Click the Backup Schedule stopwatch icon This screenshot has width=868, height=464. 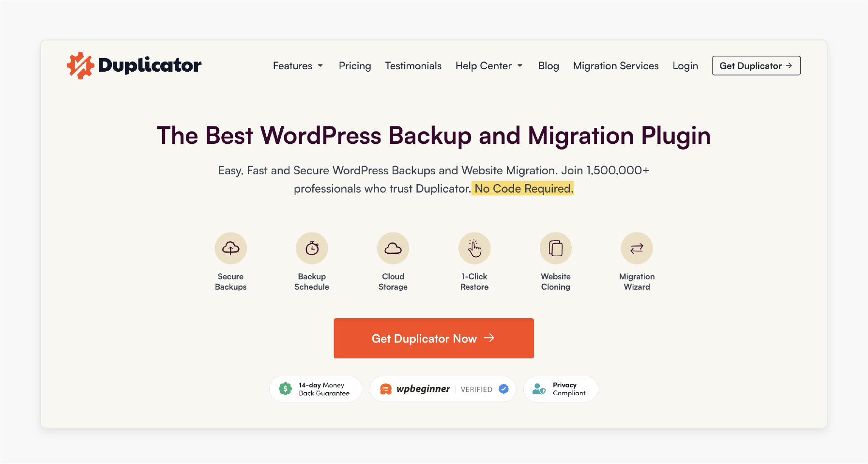312,248
